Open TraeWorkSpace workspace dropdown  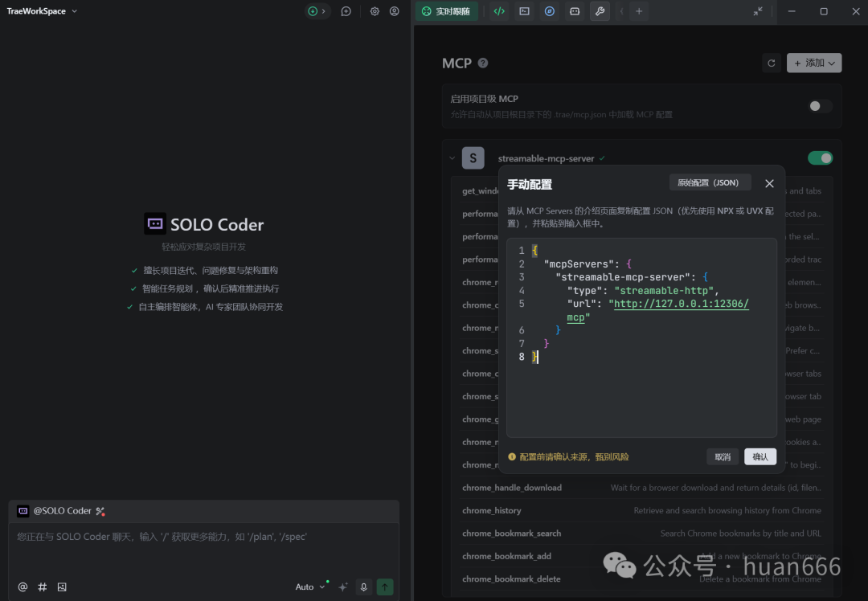tap(42, 11)
